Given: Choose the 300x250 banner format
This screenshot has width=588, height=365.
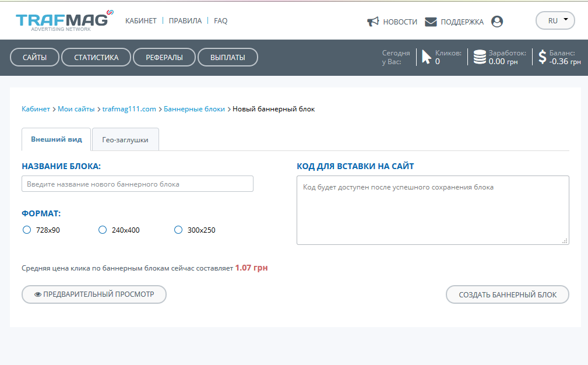Looking at the screenshot, I should pyautogui.click(x=178, y=230).
